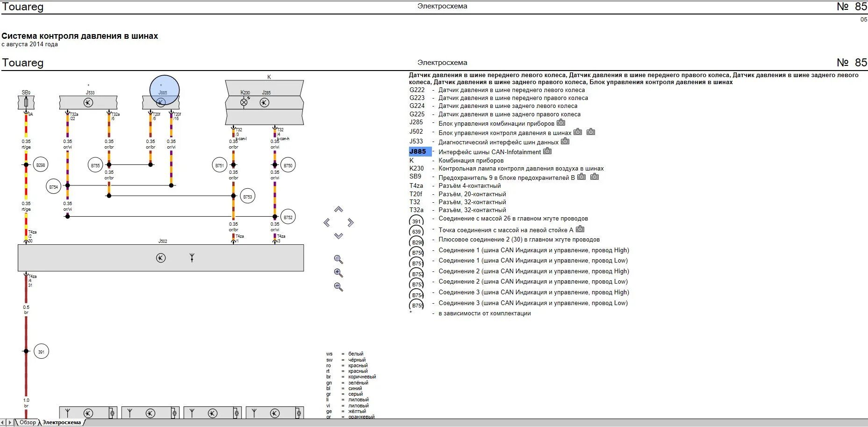Switch to the Электросхема tab
Screen dimensions: 868x427
(x=62, y=422)
